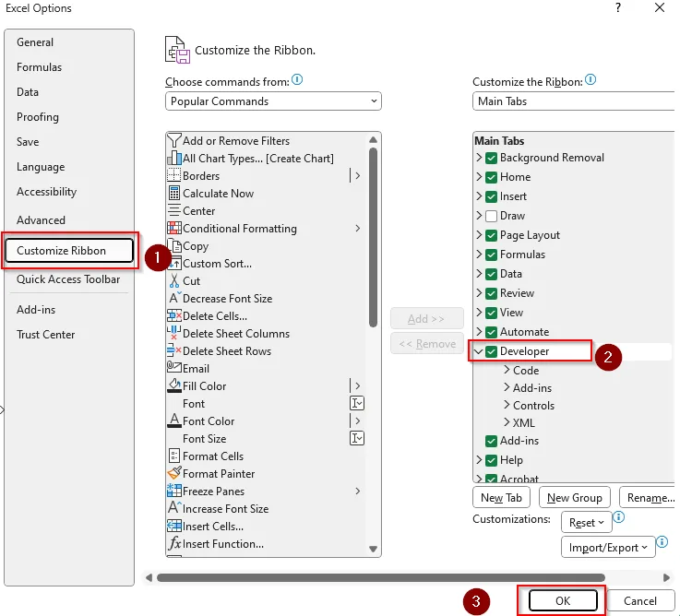Select the Font Size command row
This screenshot has width=680, height=616.
pos(266,439)
